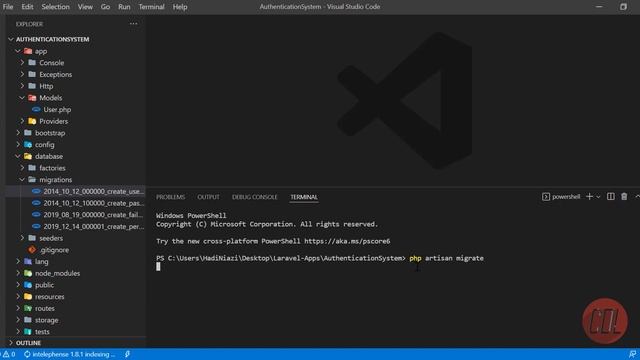Click the Http folder icon
This screenshot has height=360, width=640.
tap(32, 86)
